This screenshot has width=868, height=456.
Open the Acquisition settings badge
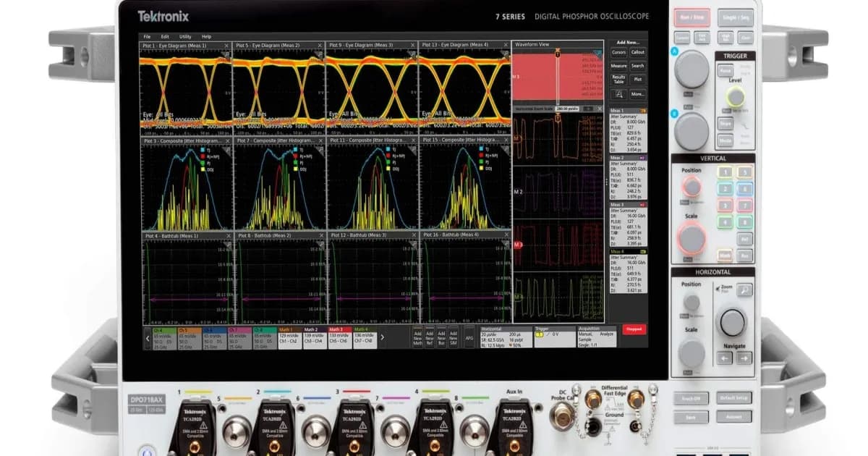click(x=597, y=337)
